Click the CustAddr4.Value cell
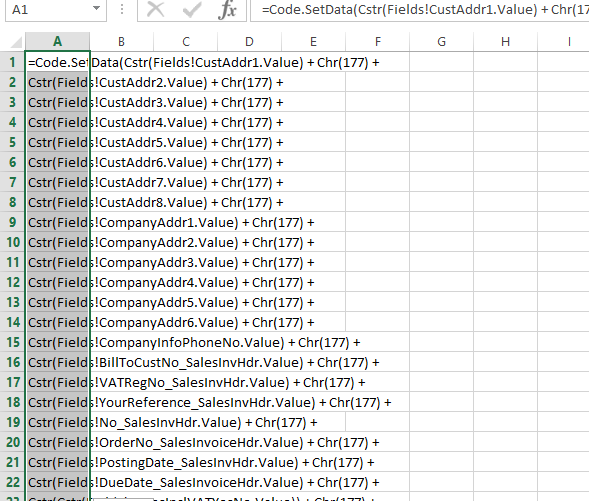 point(57,122)
